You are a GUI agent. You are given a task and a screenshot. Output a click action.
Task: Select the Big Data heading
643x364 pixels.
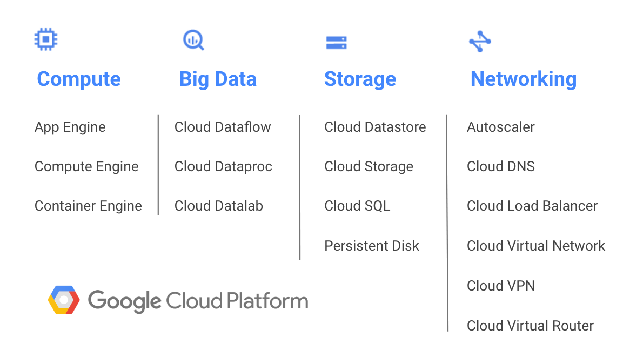click(x=218, y=79)
